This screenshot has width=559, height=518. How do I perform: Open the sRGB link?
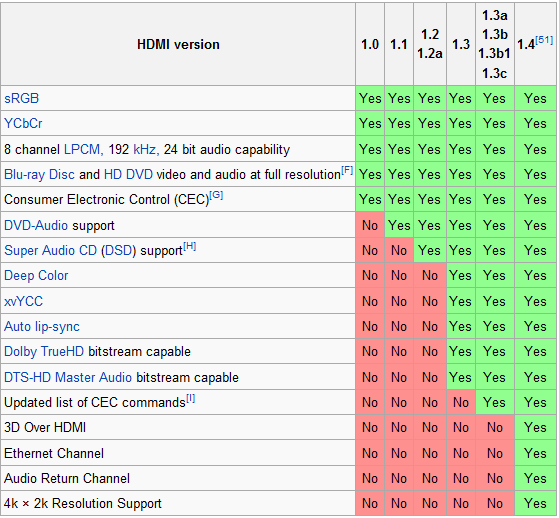21,98
